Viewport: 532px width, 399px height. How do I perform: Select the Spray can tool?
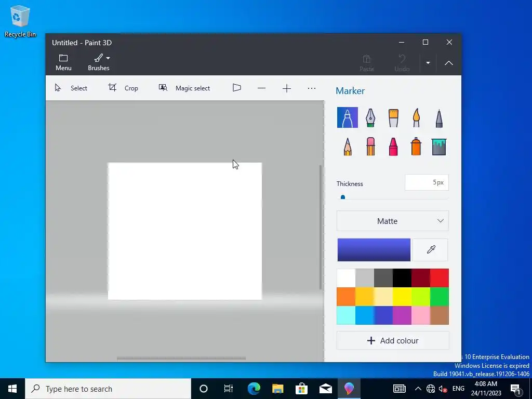(416, 147)
